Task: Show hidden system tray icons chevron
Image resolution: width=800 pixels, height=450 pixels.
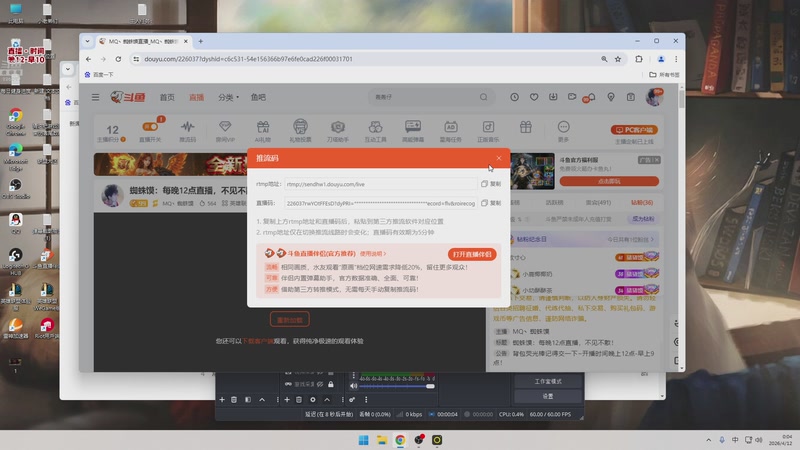Action: 708,440
